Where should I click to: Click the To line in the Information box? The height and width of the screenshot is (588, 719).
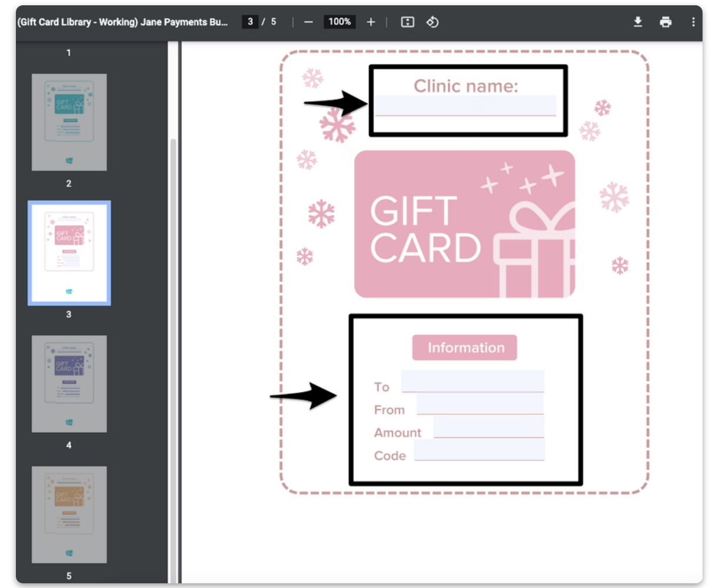point(472,382)
